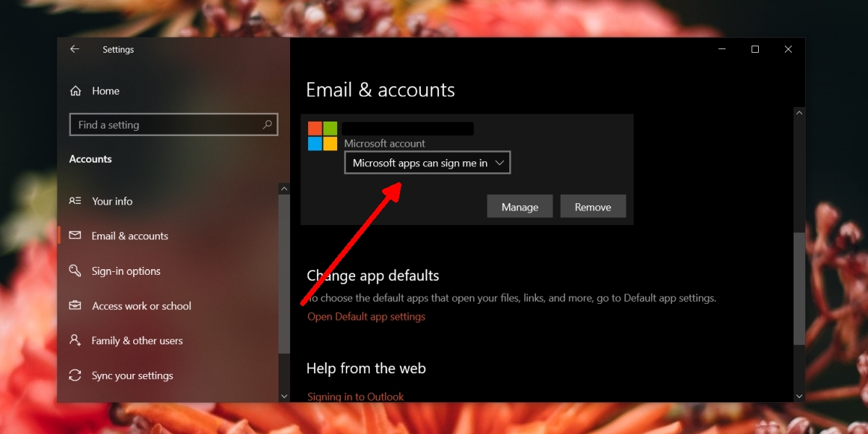The image size is (868, 434).
Task: Click the Family & other users icon
Action: pos(75,340)
